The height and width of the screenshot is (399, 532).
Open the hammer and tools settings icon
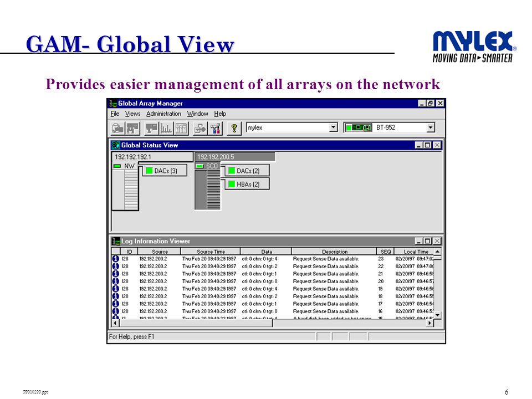[x=215, y=128]
